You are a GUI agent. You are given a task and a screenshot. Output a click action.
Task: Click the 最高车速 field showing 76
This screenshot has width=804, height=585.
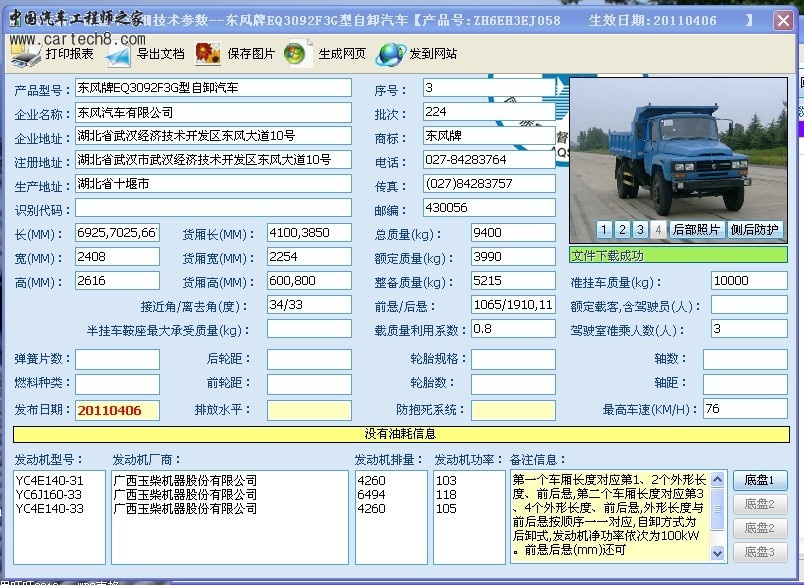(x=745, y=409)
